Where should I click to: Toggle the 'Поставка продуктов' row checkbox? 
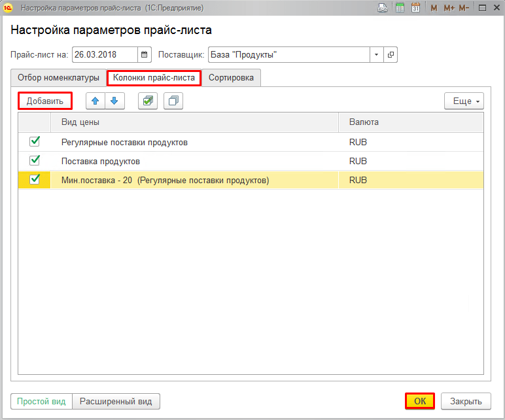[35, 160]
